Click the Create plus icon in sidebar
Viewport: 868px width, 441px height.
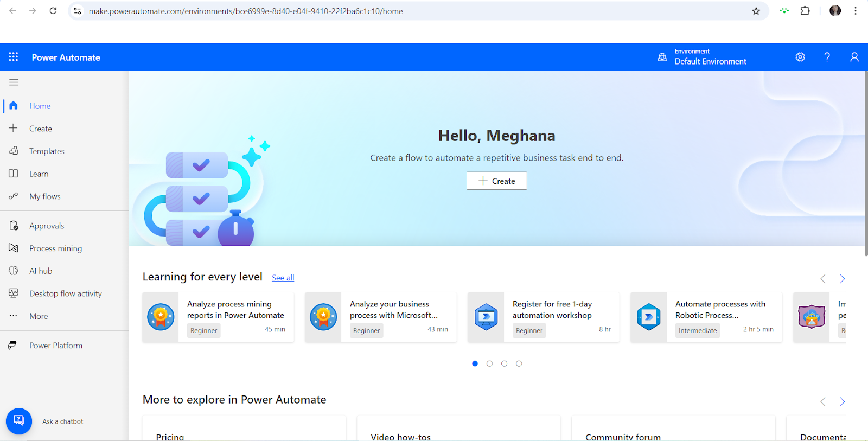pos(14,128)
